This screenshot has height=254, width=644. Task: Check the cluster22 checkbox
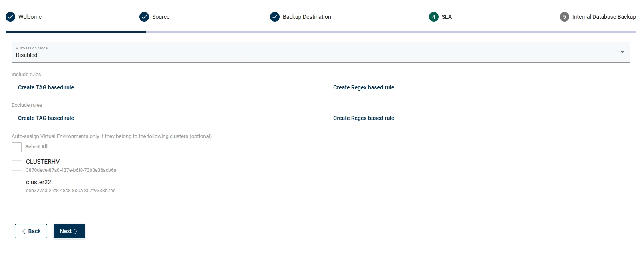click(17, 186)
